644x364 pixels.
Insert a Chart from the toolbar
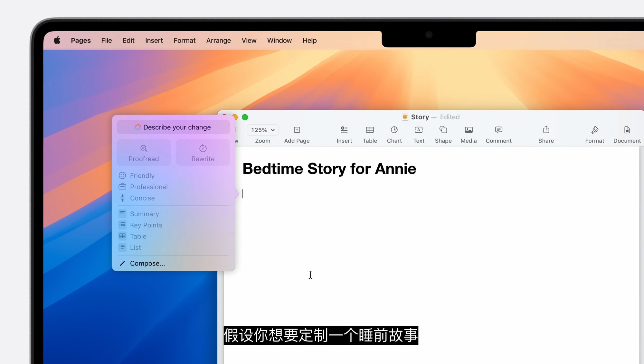[x=394, y=130]
